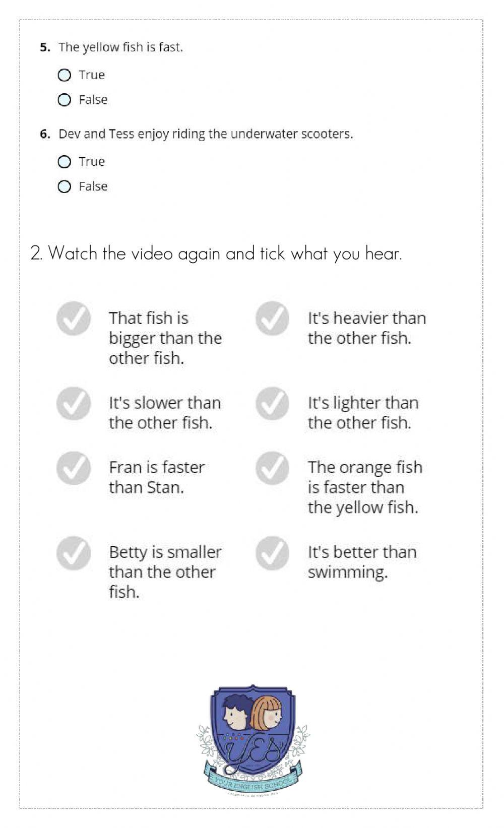Tick 'Betty is smaller' checkmark
The height and width of the screenshot is (828, 504).
point(74,552)
